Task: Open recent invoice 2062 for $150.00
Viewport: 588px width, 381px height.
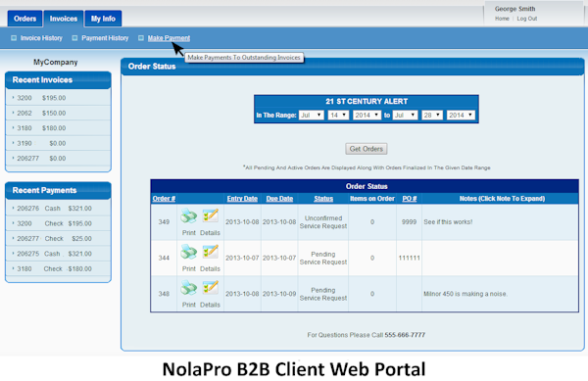Action: pos(58,113)
